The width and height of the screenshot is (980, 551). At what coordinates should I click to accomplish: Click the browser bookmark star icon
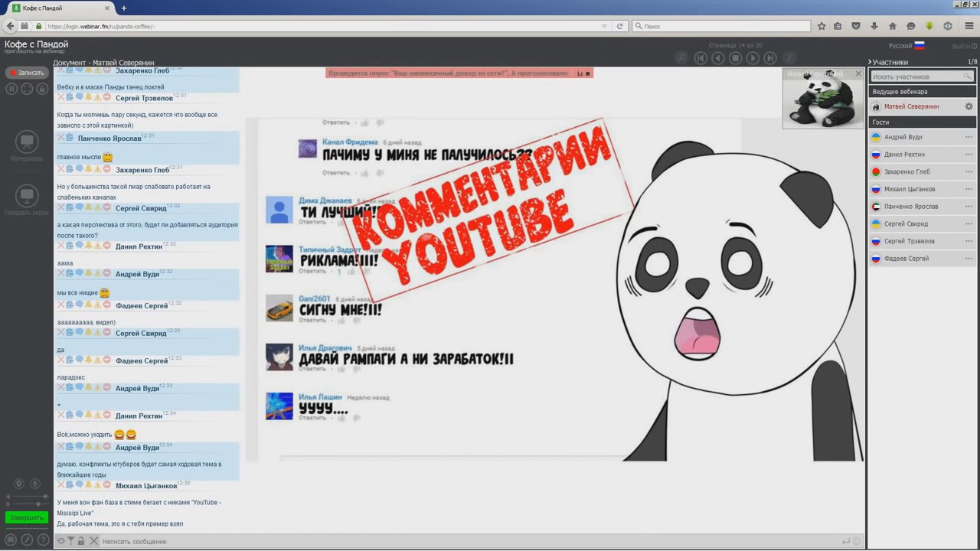822,26
